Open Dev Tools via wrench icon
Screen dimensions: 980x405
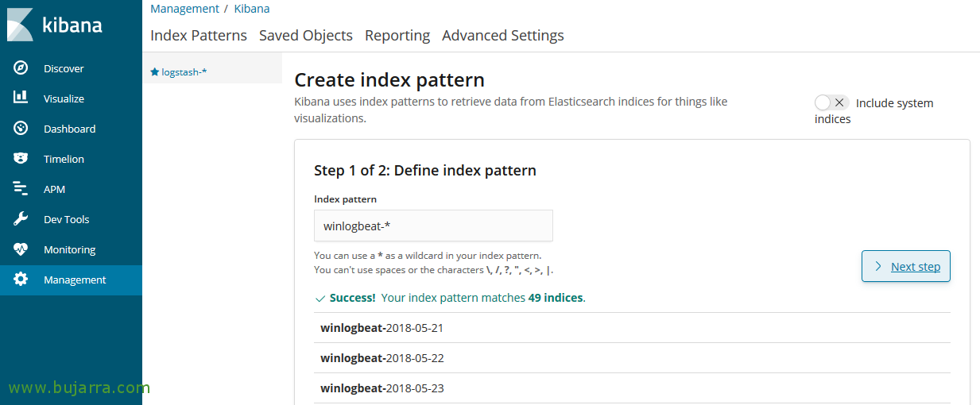pyautogui.click(x=21, y=218)
